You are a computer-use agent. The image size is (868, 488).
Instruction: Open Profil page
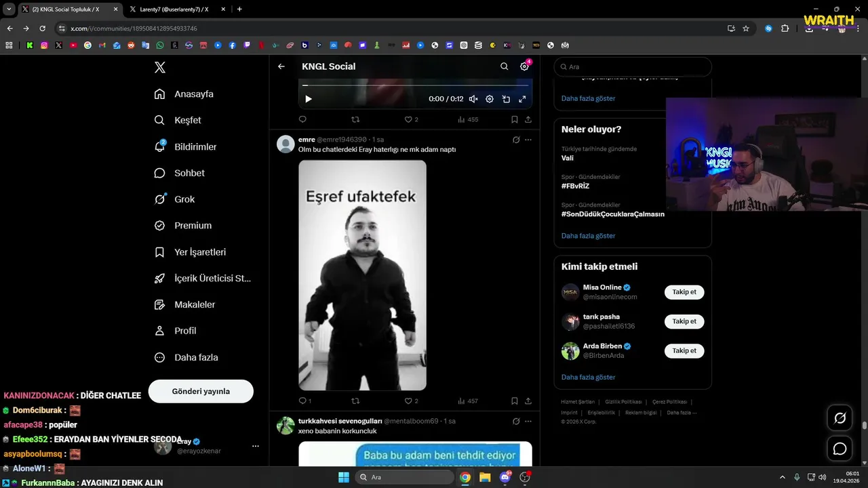tap(175, 331)
